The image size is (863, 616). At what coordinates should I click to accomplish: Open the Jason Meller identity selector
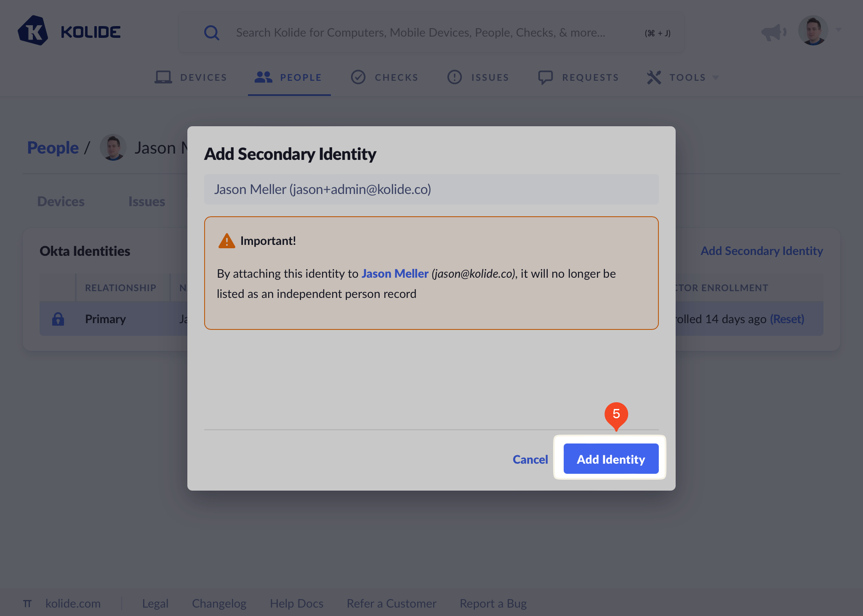pyautogui.click(x=431, y=189)
